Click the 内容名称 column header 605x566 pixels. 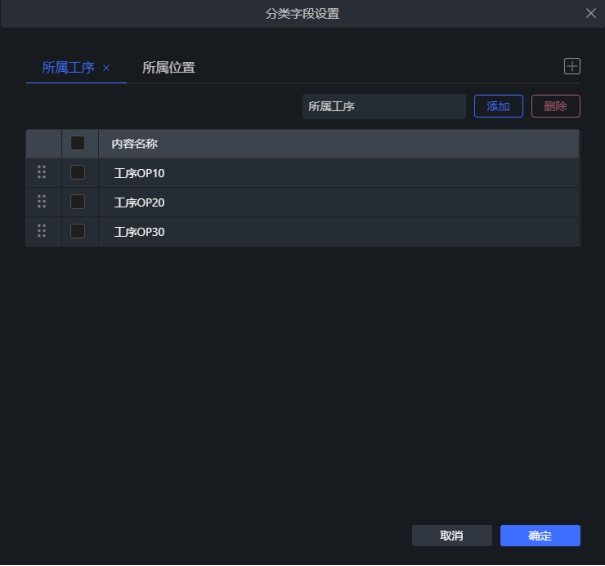click(x=134, y=144)
